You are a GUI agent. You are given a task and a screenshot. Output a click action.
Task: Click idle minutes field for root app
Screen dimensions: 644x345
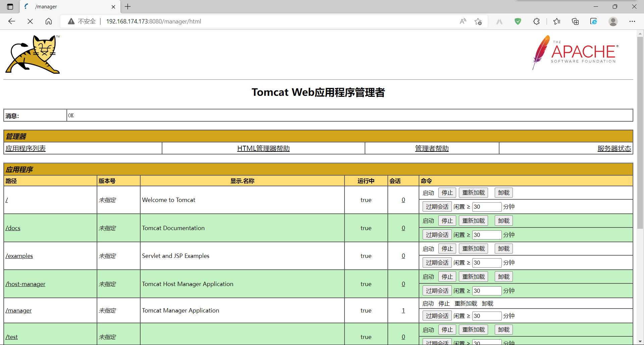pos(487,207)
